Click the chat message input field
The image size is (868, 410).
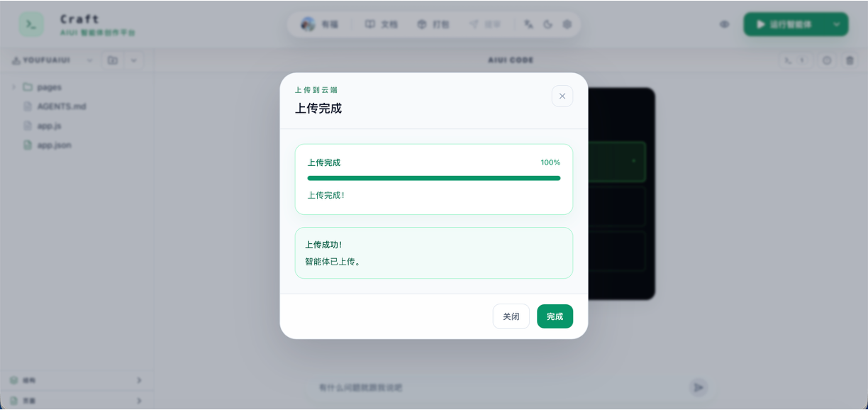[496, 387]
